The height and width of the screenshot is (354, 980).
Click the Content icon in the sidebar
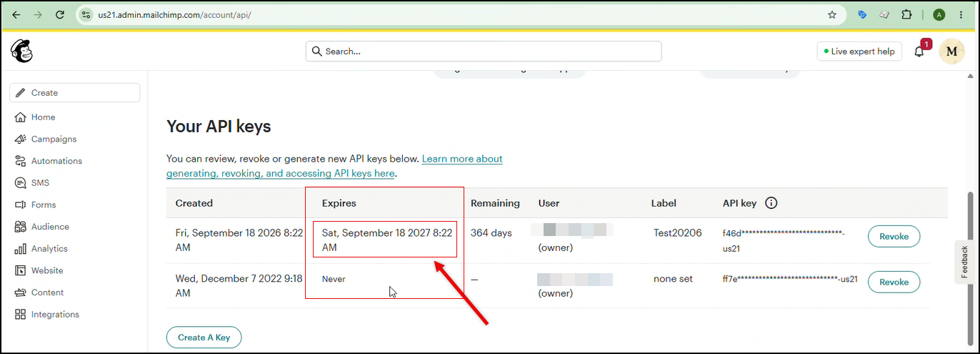click(x=20, y=292)
